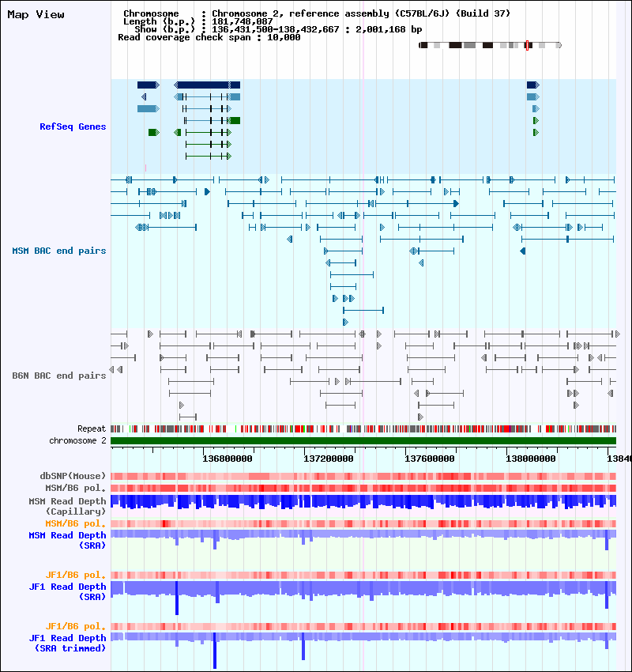Open JF1 Read Depth (SRA trimmed) link
632x672 pixels.
(x=67, y=643)
